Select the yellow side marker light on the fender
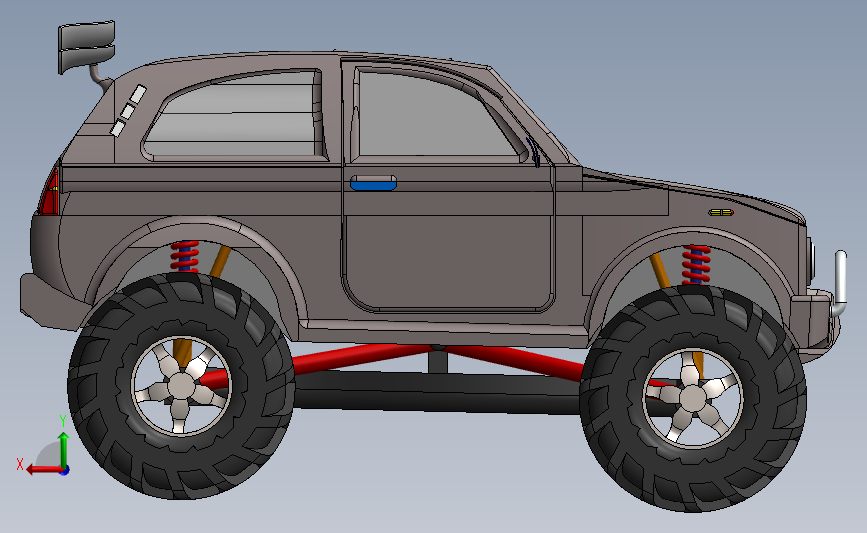Image resolution: width=867 pixels, height=533 pixels. (721, 212)
